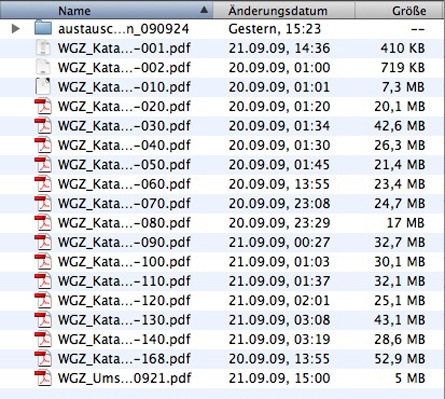Click the size value 410 KB
The height and width of the screenshot is (399, 445).
coord(403,48)
